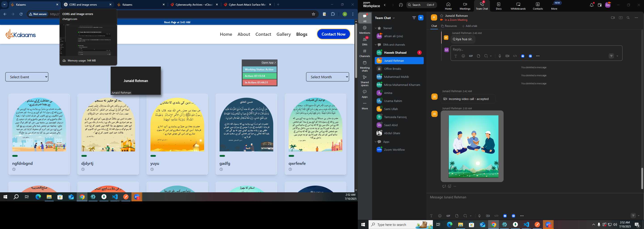This screenshot has height=229, width=644.
Task: Click GIF icon in Reply box toolbar
Action: (x=471, y=56)
